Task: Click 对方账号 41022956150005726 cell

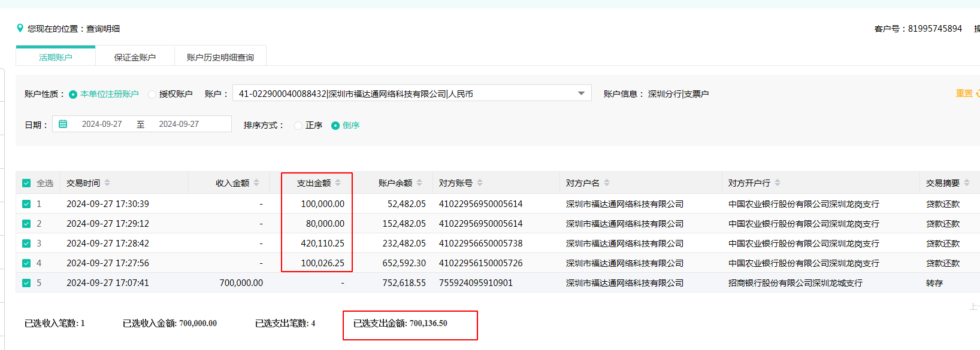Action: pos(481,263)
